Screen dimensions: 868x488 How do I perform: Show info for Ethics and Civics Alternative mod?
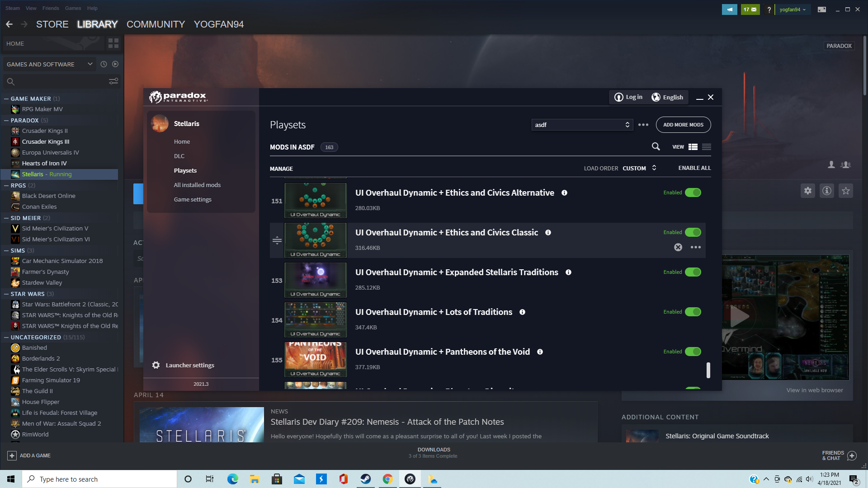pos(564,193)
